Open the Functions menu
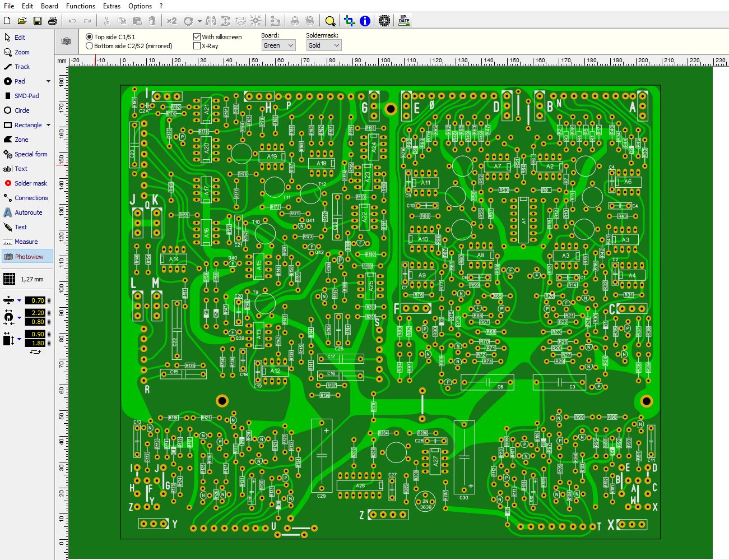This screenshot has width=729, height=560. coord(80,6)
